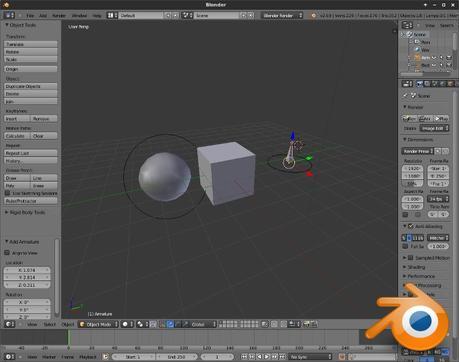Click the Ruler/Protractor button

[x=31, y=201]
